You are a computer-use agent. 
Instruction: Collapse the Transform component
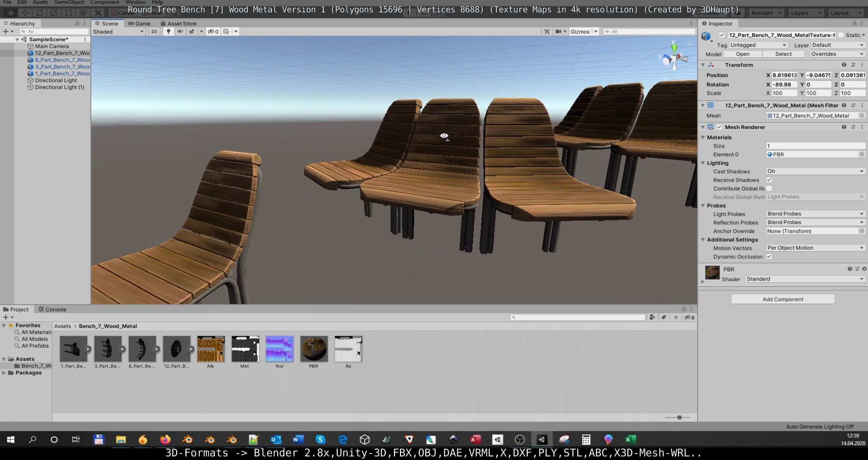coord(703,65)
